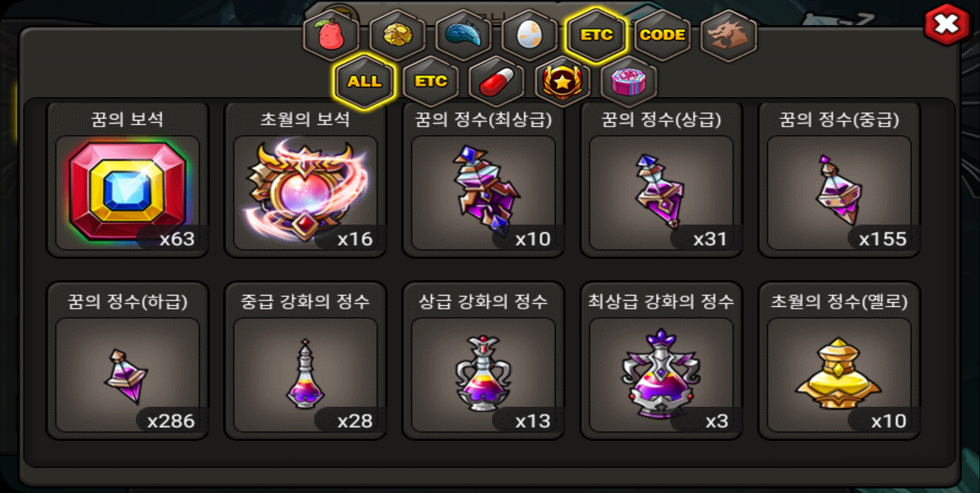The image size is (980, 493).
Task: Select yellow 초월의 정수(옐로) bottle
Action: tap(839, 361)
